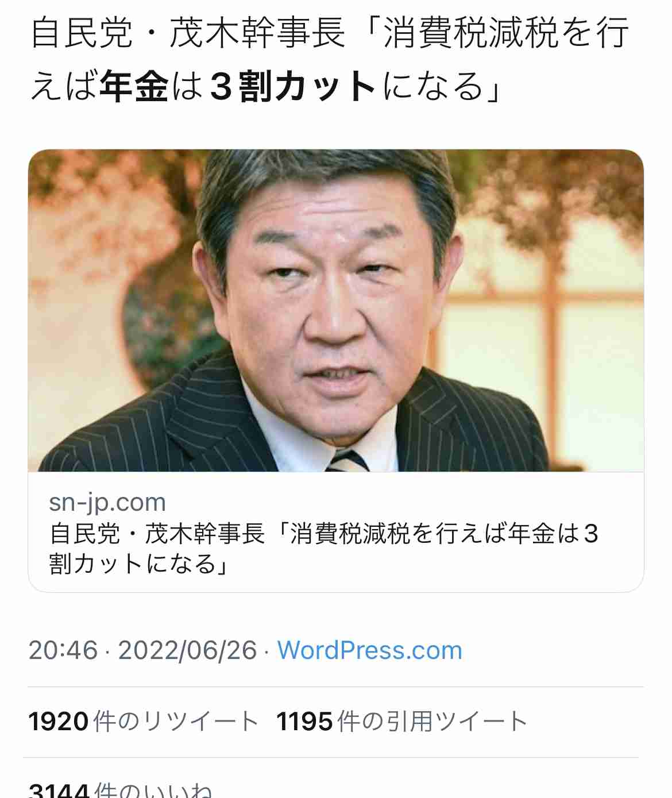Select the 件のいいね label
This screenshot has width=672, height=798.
(153, 790)
